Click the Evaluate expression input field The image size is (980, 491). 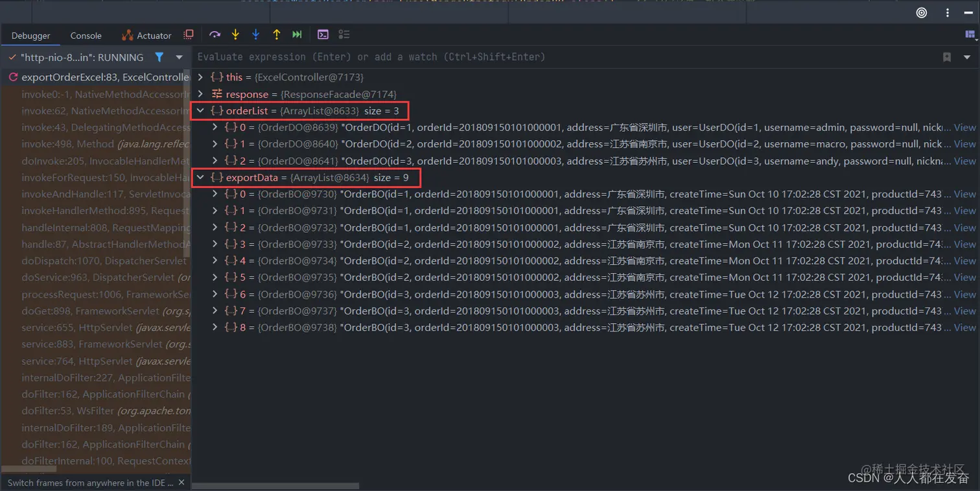pyautogui.click(x=564, y=57)
